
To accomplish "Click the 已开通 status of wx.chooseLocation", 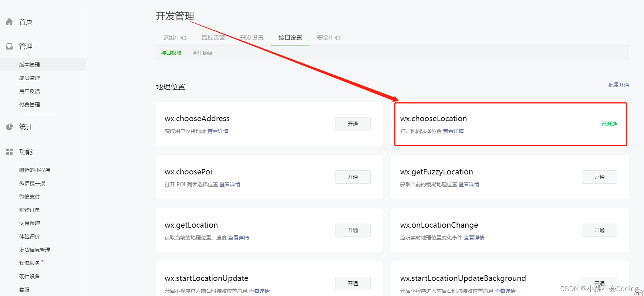I will (610, 124).
